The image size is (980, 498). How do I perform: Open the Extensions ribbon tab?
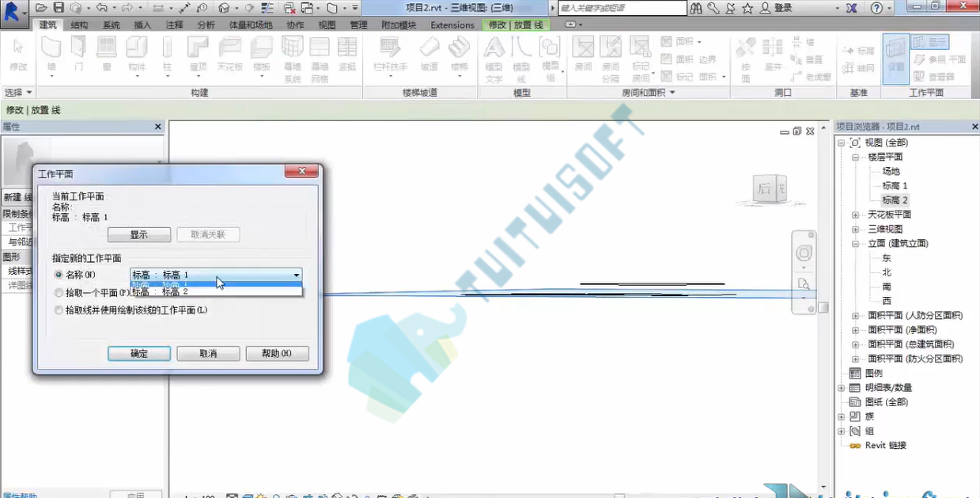click(452, 25)
